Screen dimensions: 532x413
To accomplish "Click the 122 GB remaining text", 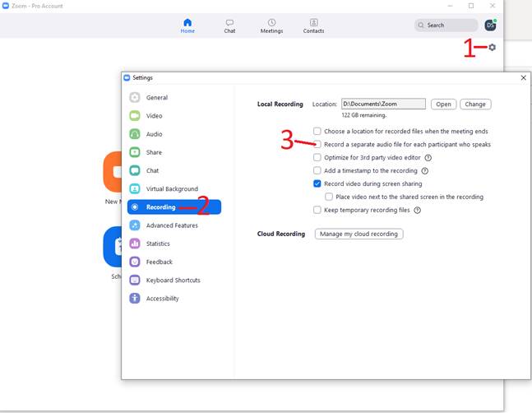I will pyautogui.click(x=363, y=115).
